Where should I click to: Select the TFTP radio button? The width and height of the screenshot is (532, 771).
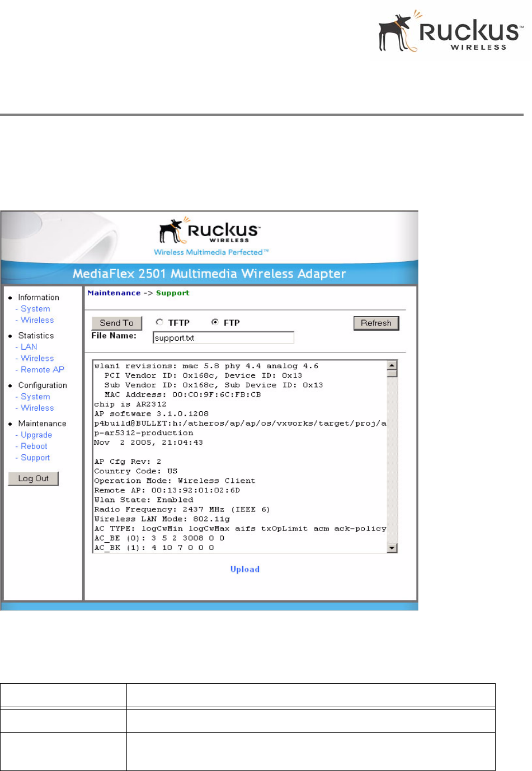tap(159, 322)
